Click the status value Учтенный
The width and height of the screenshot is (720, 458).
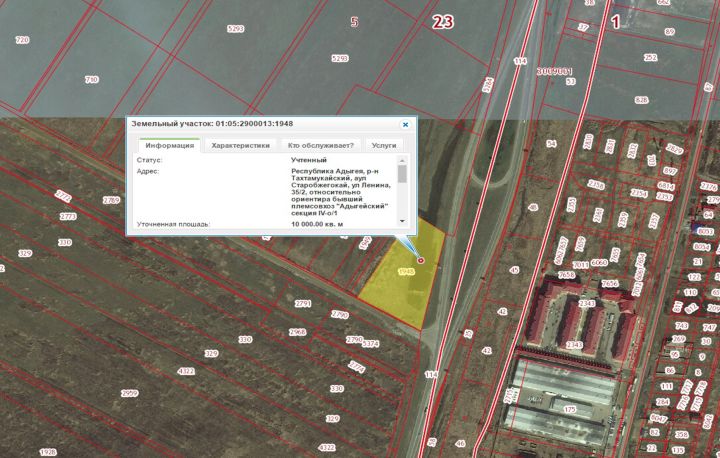click(x=309, y=160)
